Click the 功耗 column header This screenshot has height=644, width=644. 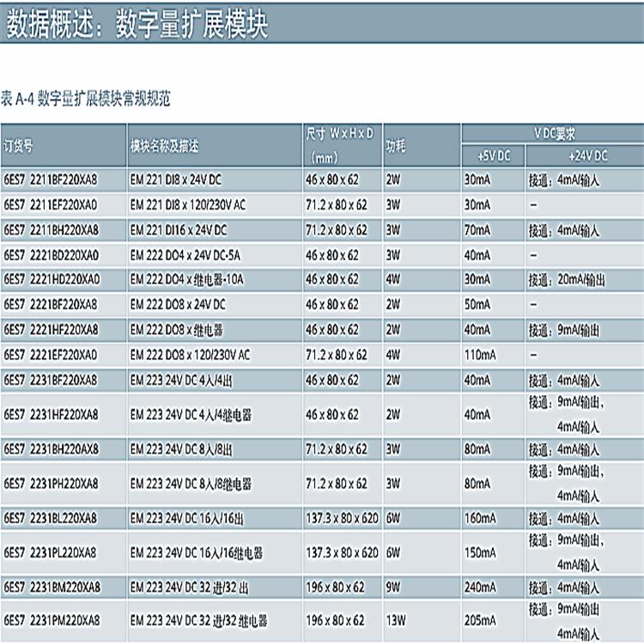coord(396,146)
